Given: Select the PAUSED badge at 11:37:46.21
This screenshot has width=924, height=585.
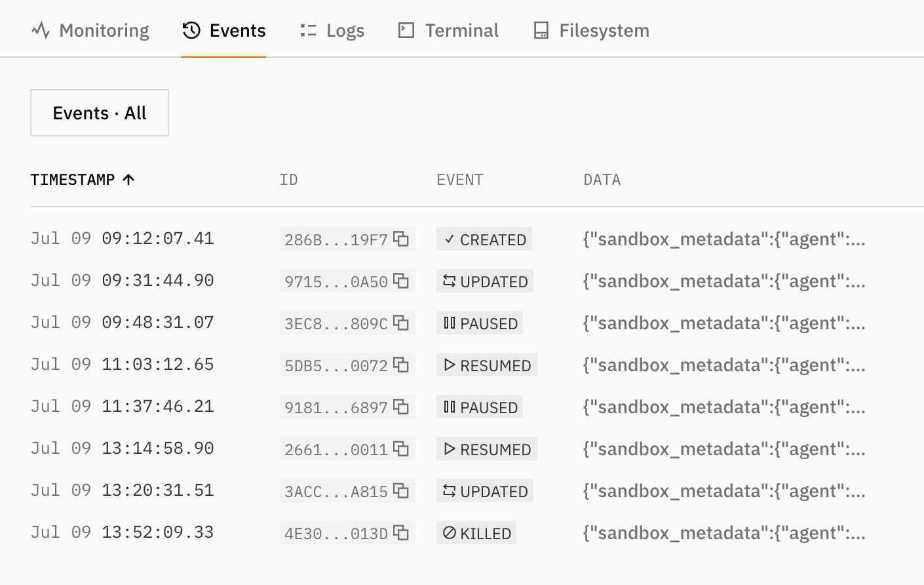Looking at the screenshot, I should click(x=480, y=407).
